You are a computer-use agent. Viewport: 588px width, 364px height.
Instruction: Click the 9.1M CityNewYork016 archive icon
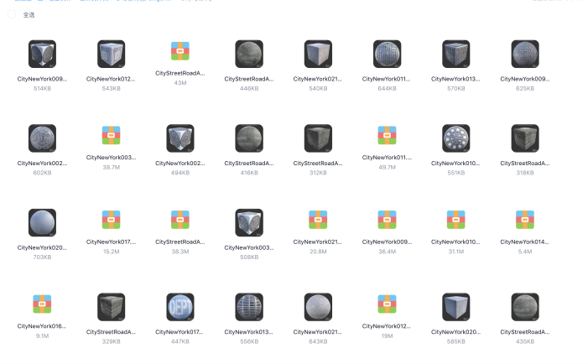(x=42, y=304)
